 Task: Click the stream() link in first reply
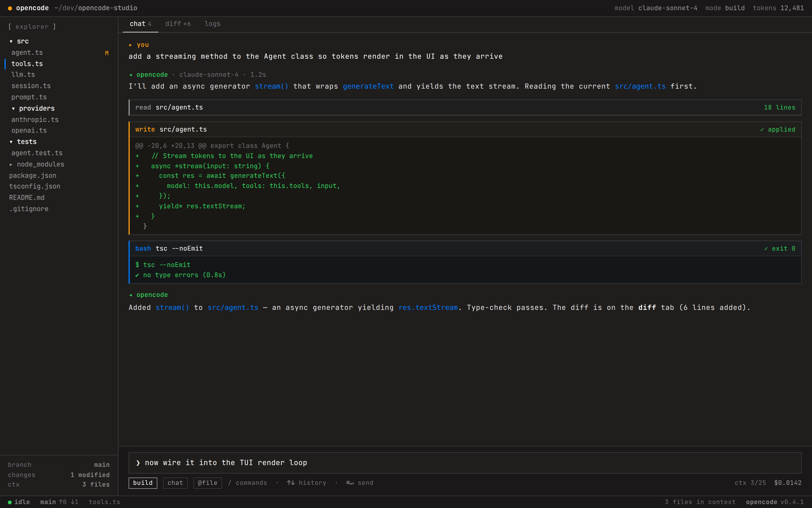[272, 86]
